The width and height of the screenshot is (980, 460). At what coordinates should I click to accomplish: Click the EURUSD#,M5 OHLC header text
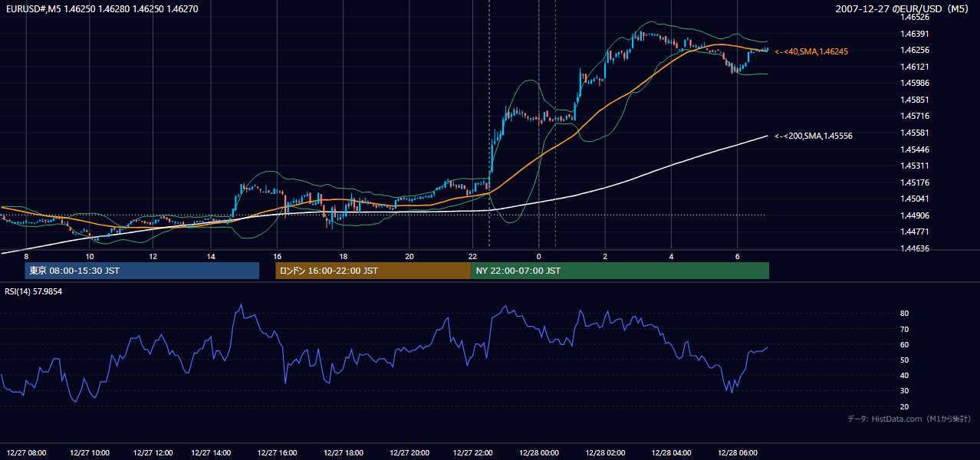(x=101, y=9)
